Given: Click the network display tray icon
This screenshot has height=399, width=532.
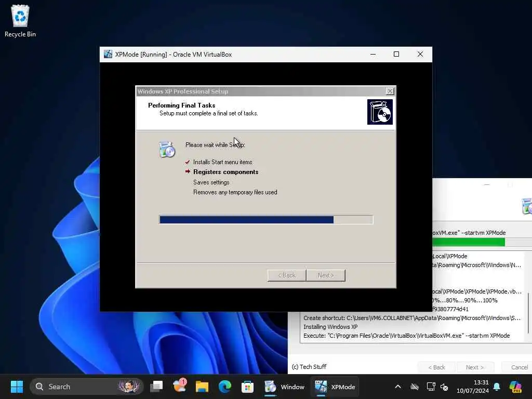Looking at the screenshot, I should (431, 387).
